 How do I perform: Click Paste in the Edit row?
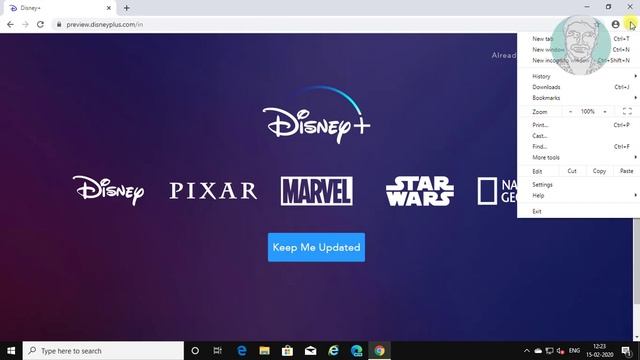[627, 171]
